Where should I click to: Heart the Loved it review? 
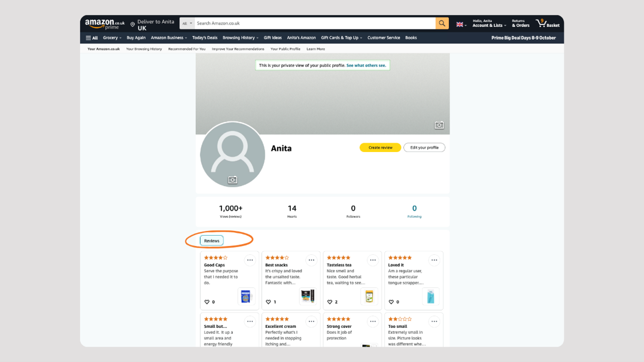tap(391, 302)
